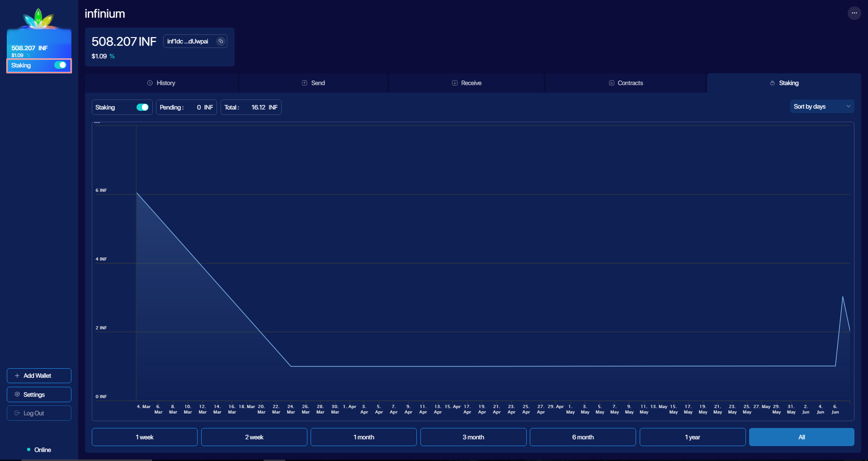Click the gear icon on Settings
Viewport: 868px width, 461px height.
(17, 394)
